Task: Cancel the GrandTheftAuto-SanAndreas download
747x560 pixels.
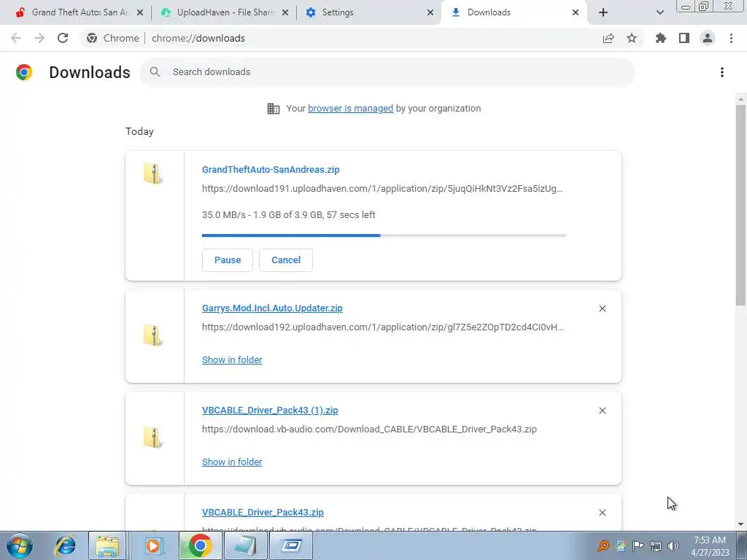Action: tap(286, 260)
